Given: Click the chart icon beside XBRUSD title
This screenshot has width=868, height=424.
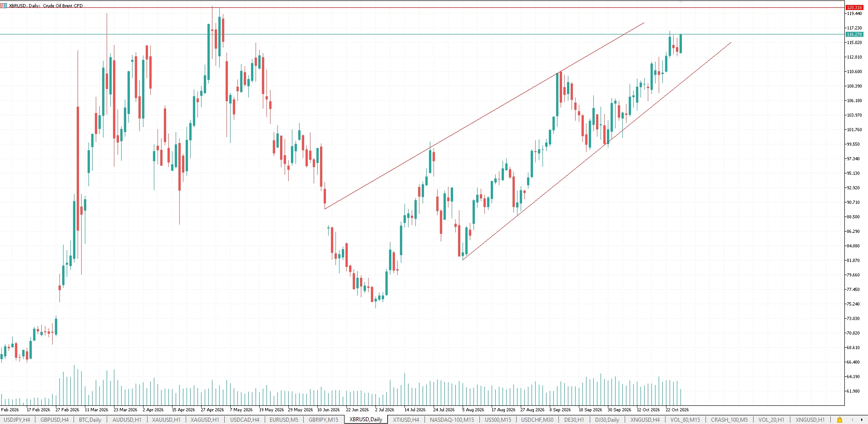Looking at the screenshot, I should [x=4, y=5].
